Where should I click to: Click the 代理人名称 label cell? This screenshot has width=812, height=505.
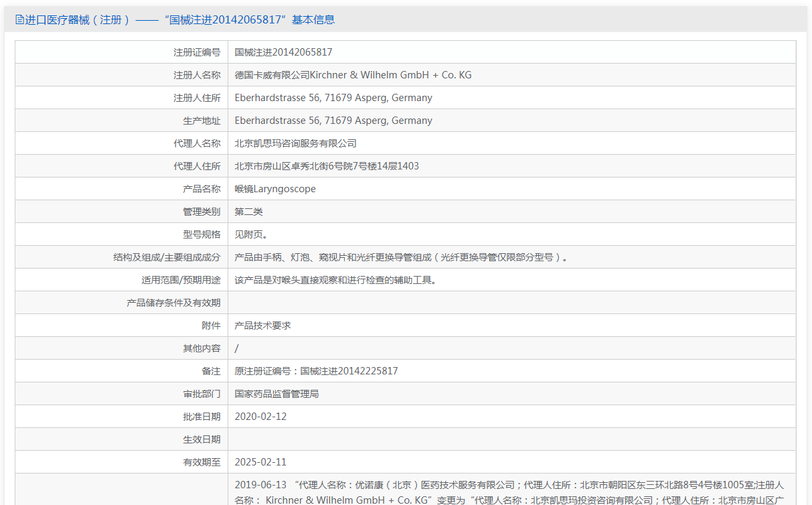122,143
